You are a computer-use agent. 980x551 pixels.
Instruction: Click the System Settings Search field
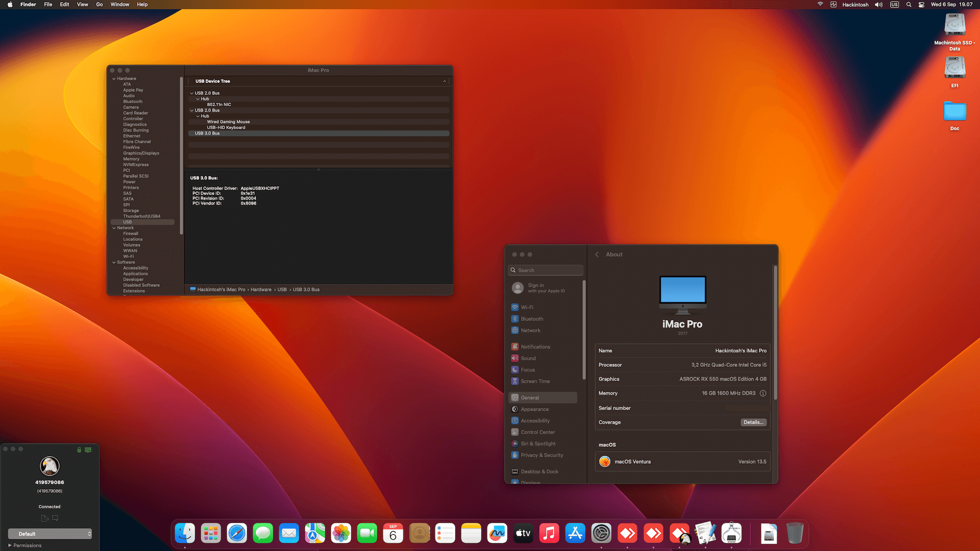point(546,270)
